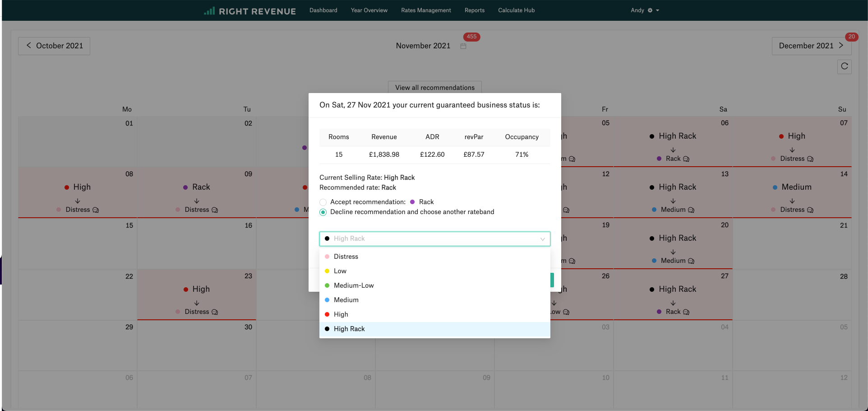Open Year Overview in the top navigation
The width and height of the screenshot is (868, 411).
point(369,10)
